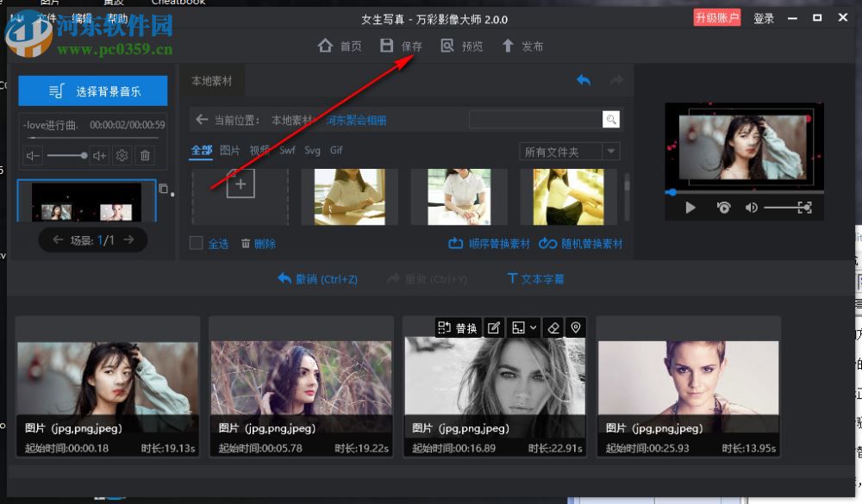Click the eraser icon in the photo toolbar
This screenshot has height=504, width=862.
(554, 327)
